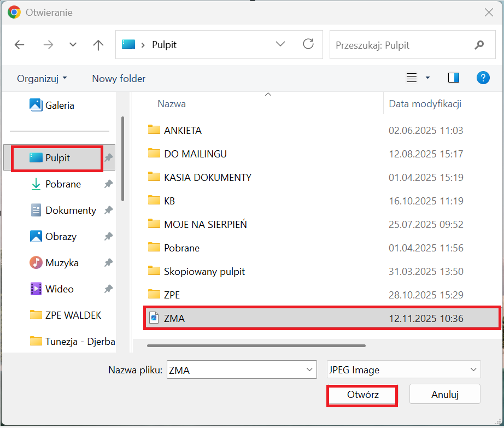Sort files by Data modyfikacji column

[x=425, y=104]
